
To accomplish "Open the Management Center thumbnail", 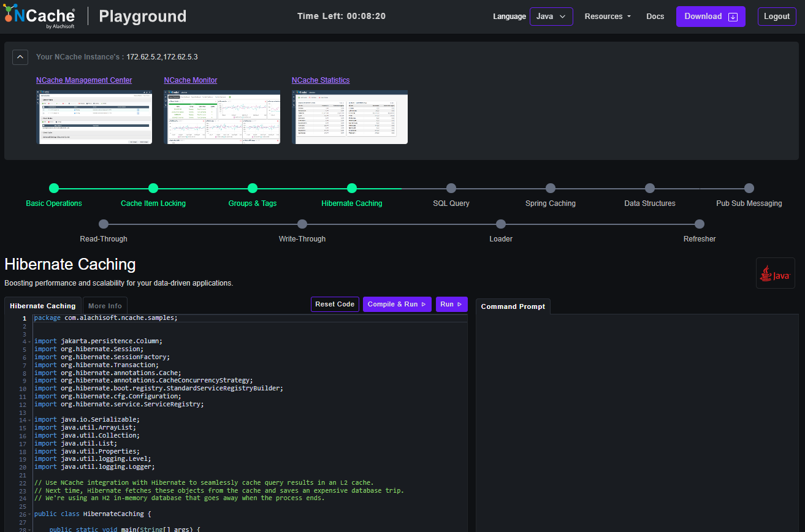I will tap(94, 117).
